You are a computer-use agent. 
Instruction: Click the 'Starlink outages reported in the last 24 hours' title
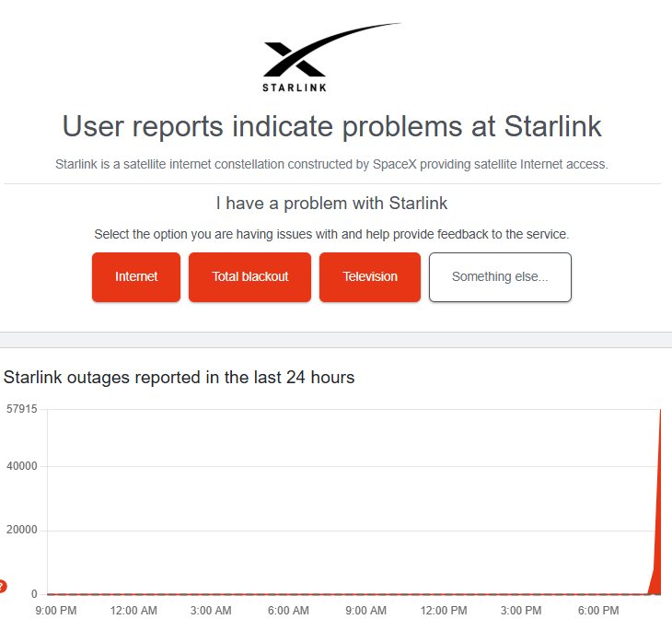[180, 378]
